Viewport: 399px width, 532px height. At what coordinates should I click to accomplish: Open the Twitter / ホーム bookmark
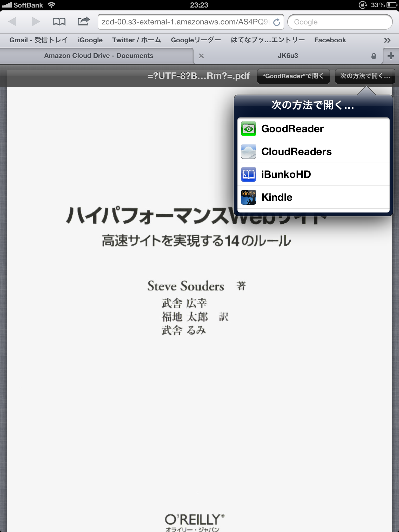(137, 40)
